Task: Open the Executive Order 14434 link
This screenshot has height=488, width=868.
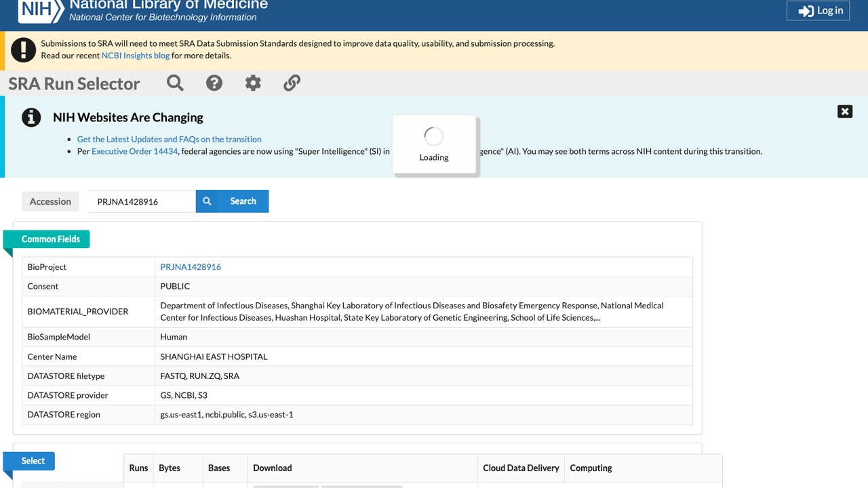Action: [x=135, y=151]
